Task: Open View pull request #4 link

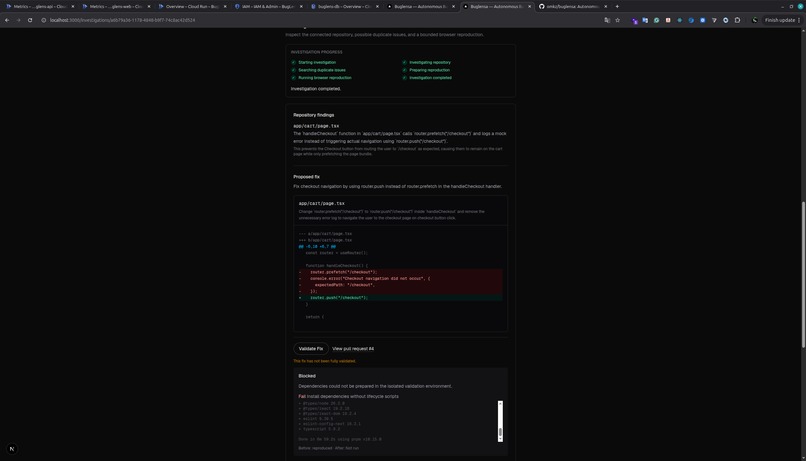Action: [x=353, y=348]
